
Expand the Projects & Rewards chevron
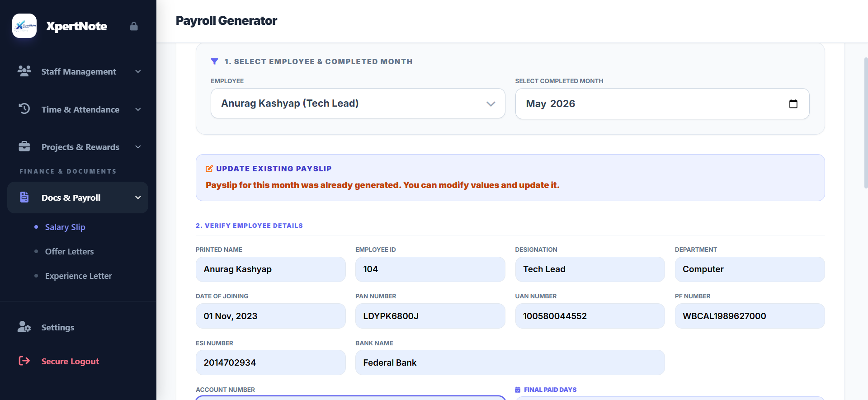coord(138,147)
